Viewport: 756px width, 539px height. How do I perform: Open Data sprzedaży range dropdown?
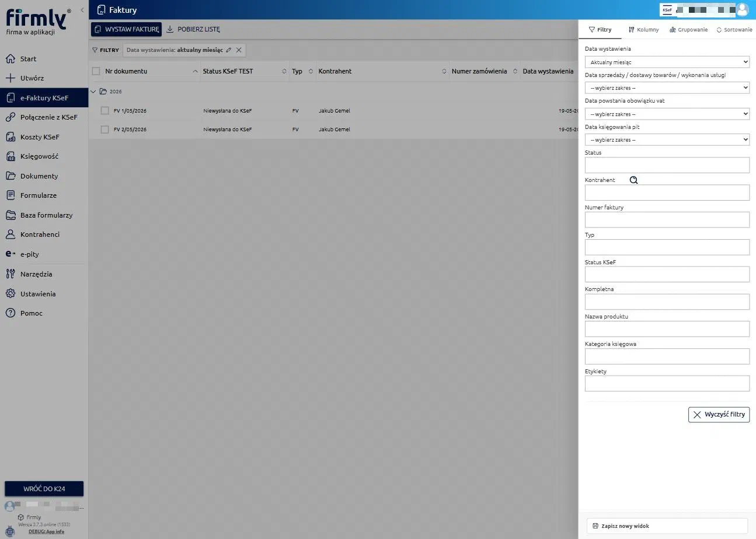(x=667, y=87)
